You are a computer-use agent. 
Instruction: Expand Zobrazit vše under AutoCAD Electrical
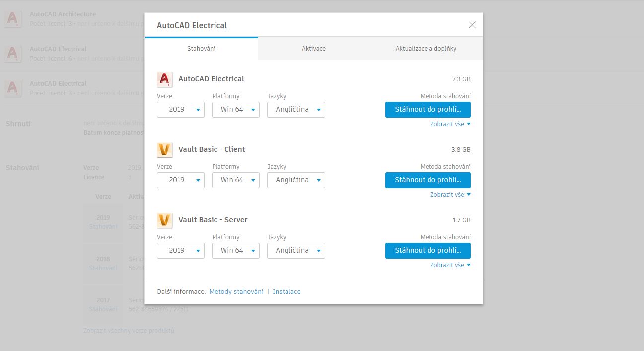coord(450,124)
